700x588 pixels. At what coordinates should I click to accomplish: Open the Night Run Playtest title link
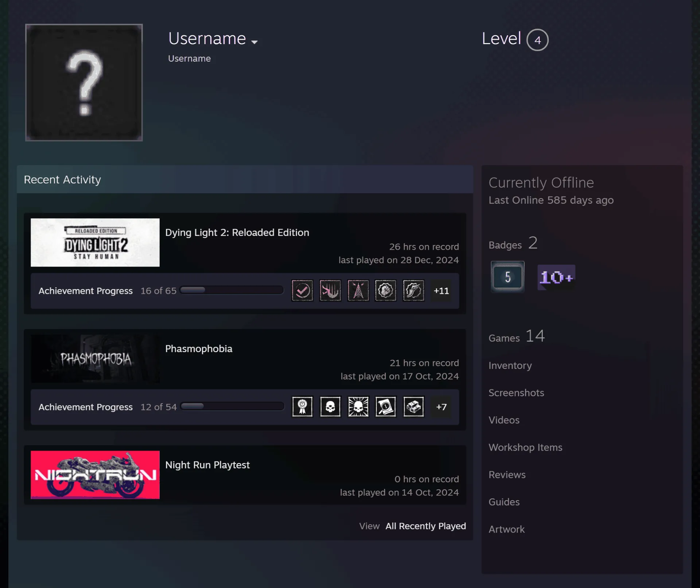(x=207, y=465)
